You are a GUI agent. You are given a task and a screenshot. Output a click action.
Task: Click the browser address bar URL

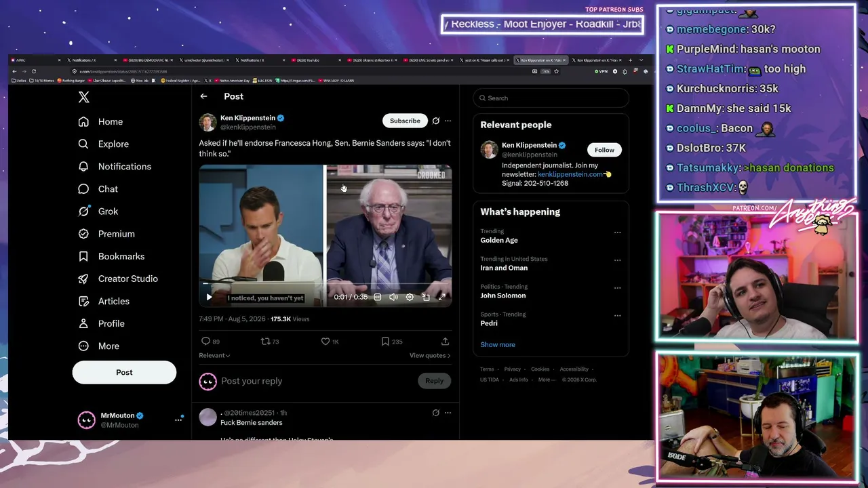pos(123,71)
